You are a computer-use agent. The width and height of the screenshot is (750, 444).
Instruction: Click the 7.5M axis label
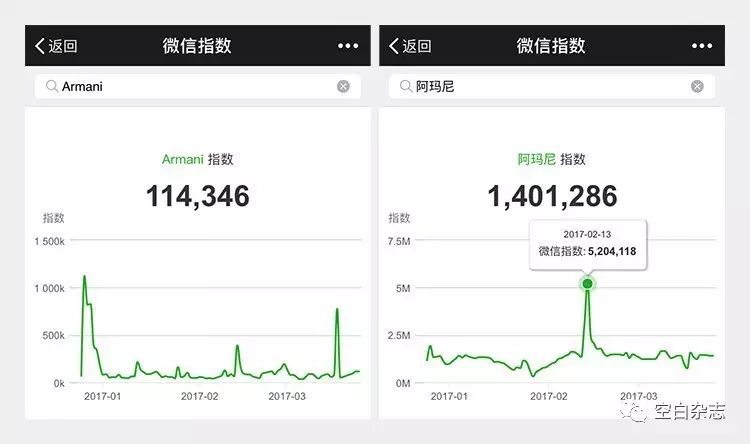click(399, 241)
